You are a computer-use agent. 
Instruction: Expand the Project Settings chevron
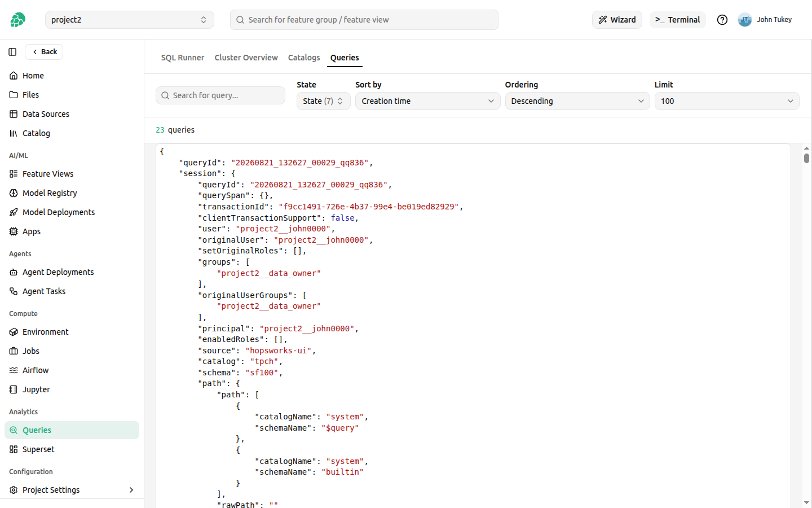(x=131, y=490)
